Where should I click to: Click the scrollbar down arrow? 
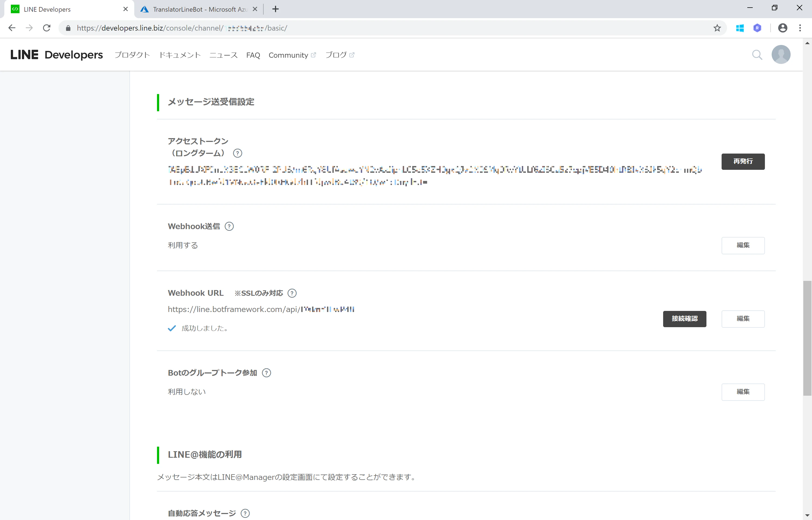807,515
